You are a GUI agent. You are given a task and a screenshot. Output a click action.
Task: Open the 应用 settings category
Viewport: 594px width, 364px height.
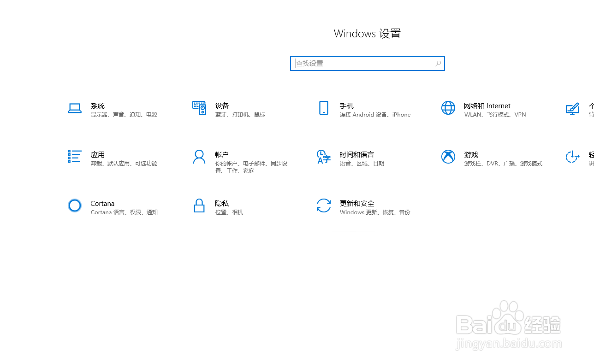tap(98, 155)
